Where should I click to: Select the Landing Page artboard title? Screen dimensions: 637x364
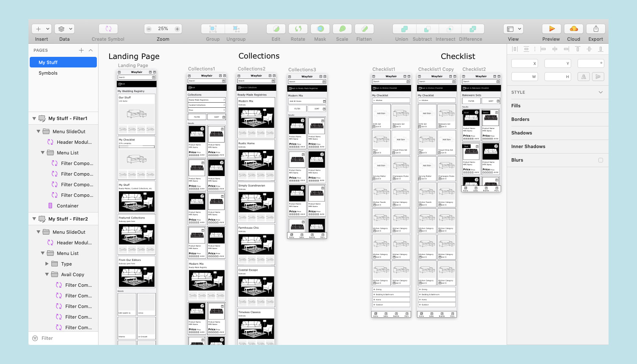tap(133, 65)
